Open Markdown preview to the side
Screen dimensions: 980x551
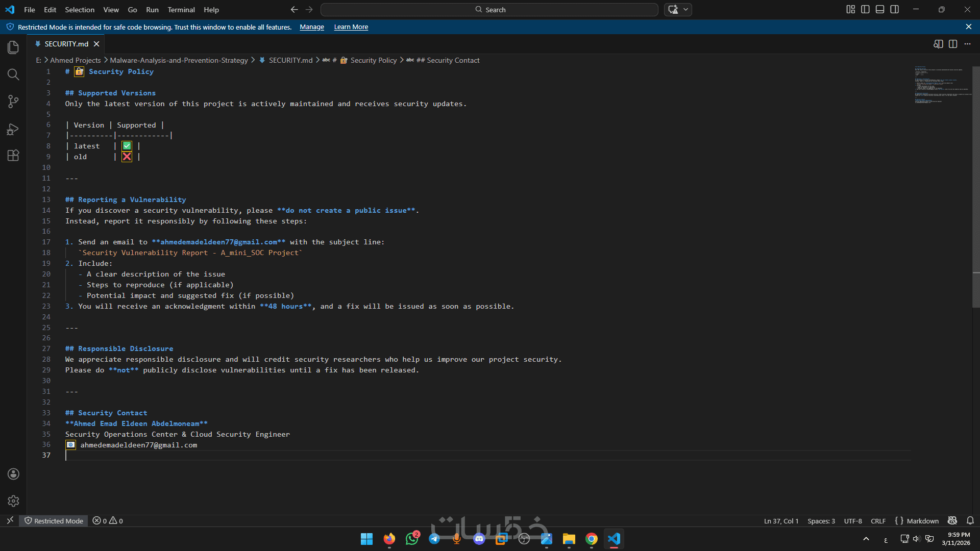tap(938, 44)
